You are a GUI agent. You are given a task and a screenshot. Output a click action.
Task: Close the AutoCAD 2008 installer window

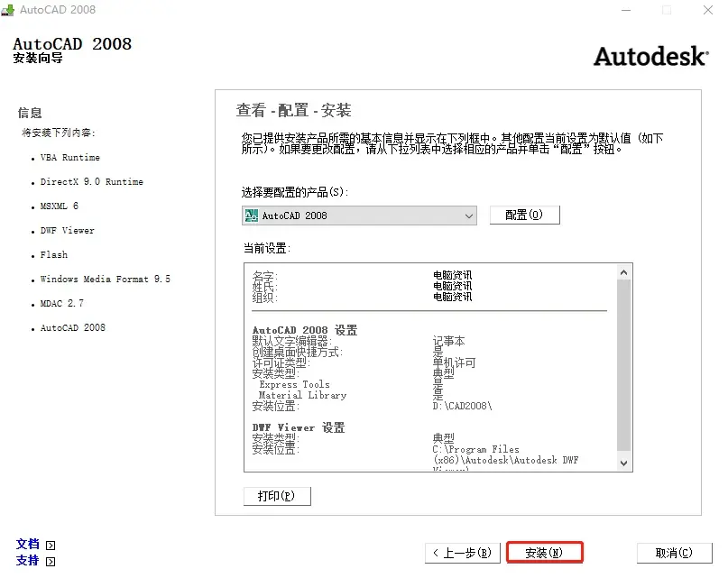[708, 10]
